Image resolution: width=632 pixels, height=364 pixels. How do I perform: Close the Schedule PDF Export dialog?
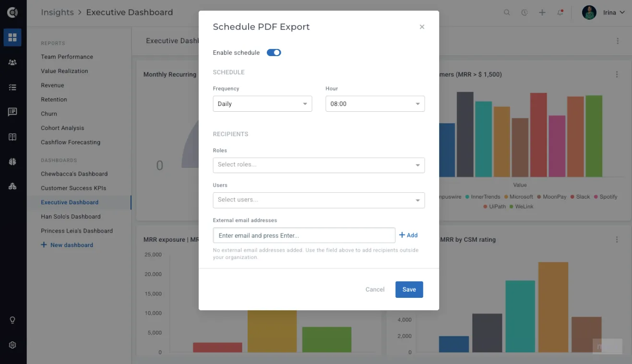[422, 27]
